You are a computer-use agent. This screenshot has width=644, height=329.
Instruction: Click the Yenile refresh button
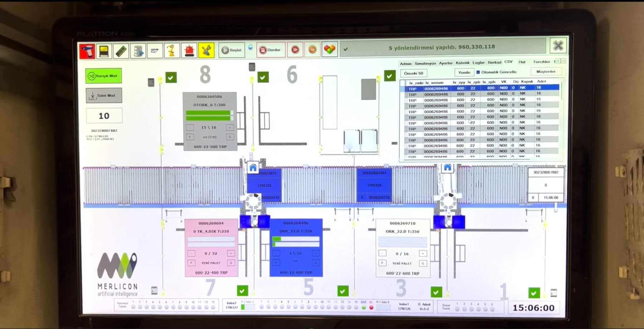[464, 72]
